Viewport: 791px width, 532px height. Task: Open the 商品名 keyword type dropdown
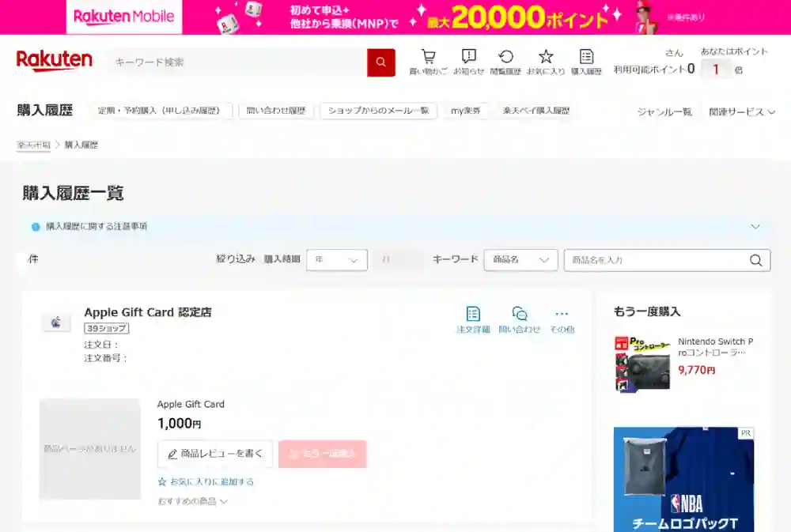pos(520,260)
